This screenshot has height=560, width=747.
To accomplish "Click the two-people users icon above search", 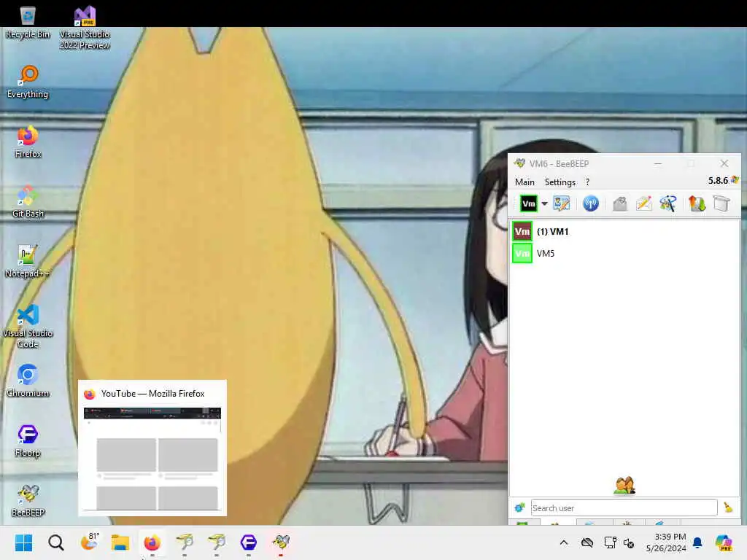I will (x=624, y=486).
